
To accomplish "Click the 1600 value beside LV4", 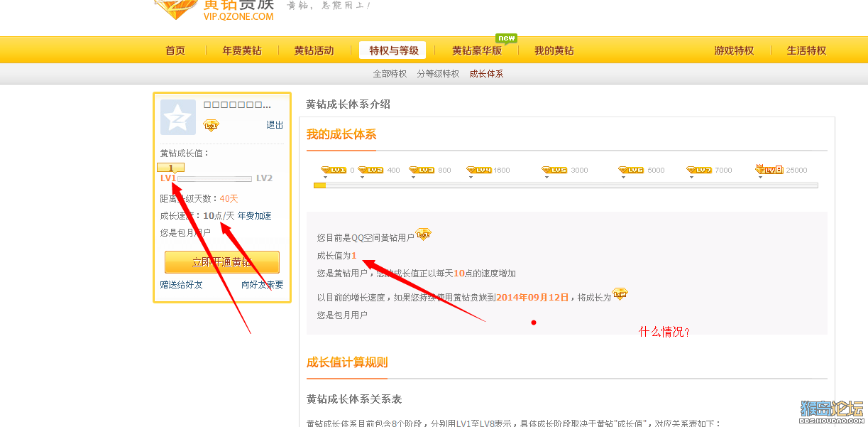I will [x=502, y=171].
